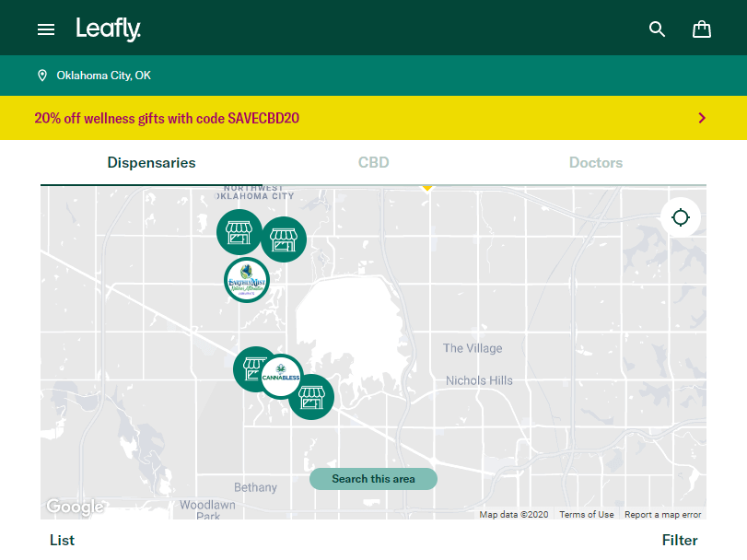Click the Google logo on the map
The height and width of the screenshot is (560, 747).
(x=74, y=507)
